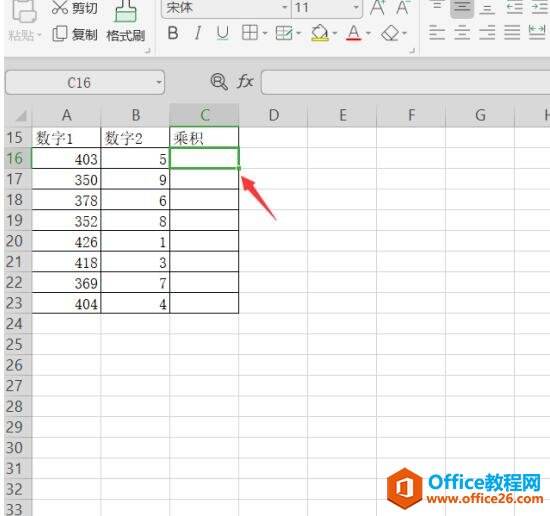
Task: Toggle Underline formatting
Action: pyautogui.click(x=222, y=33)
